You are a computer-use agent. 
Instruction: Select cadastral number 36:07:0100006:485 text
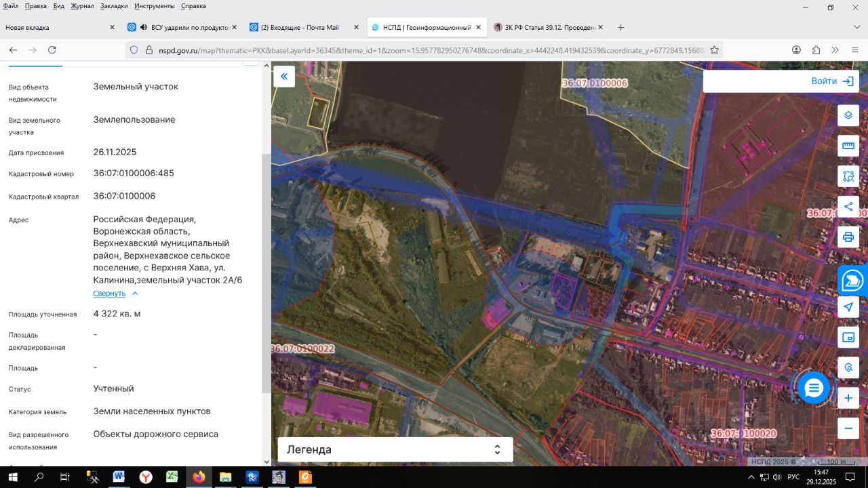[134, 174]
